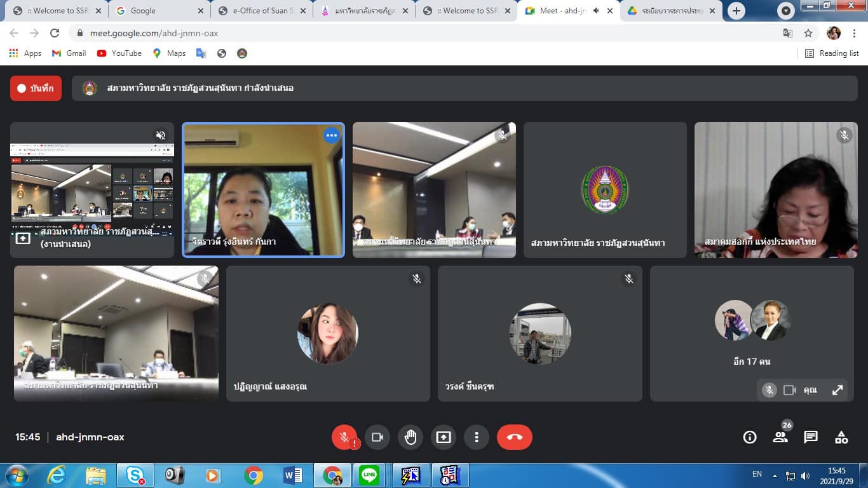
Task: Open more options three-dot menu
Action: point(476,437)
